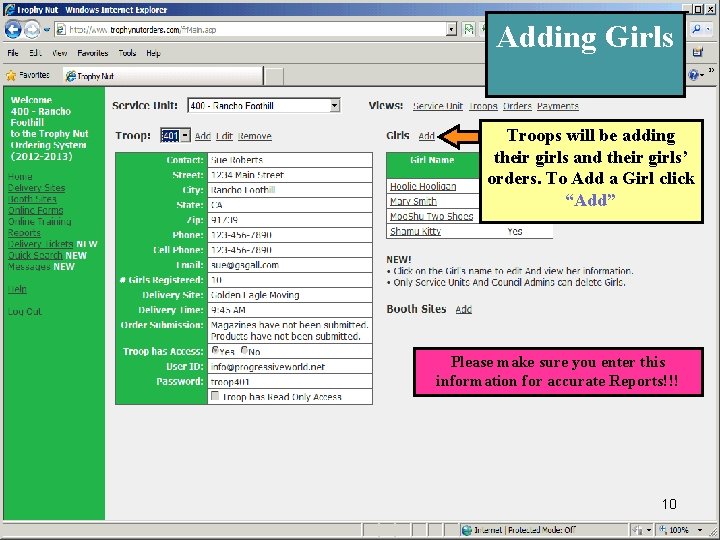Open girl Hoolie Hooligan's record
The height and width of the screenshot is (540, 720).
click(x=423, y=186)
